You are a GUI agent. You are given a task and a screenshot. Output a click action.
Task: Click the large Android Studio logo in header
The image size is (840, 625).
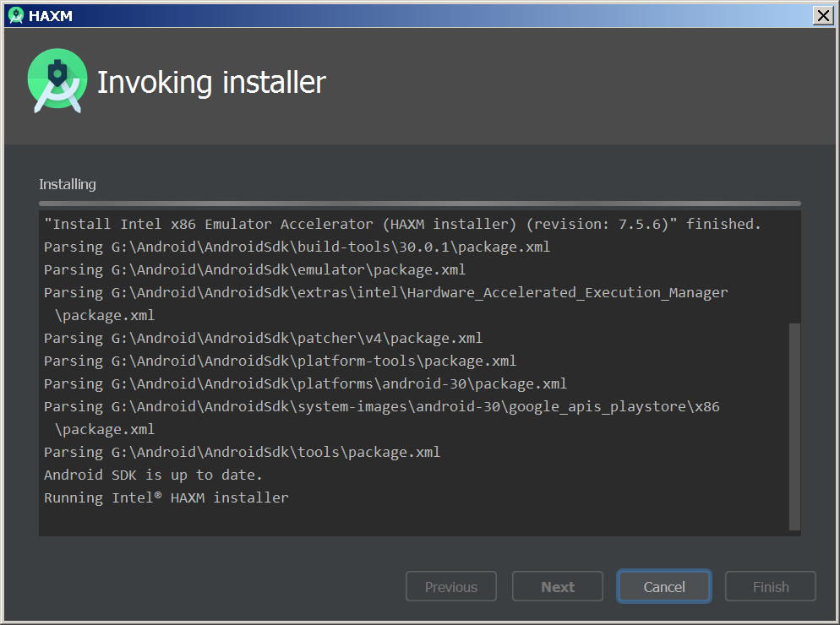point(57,81)
